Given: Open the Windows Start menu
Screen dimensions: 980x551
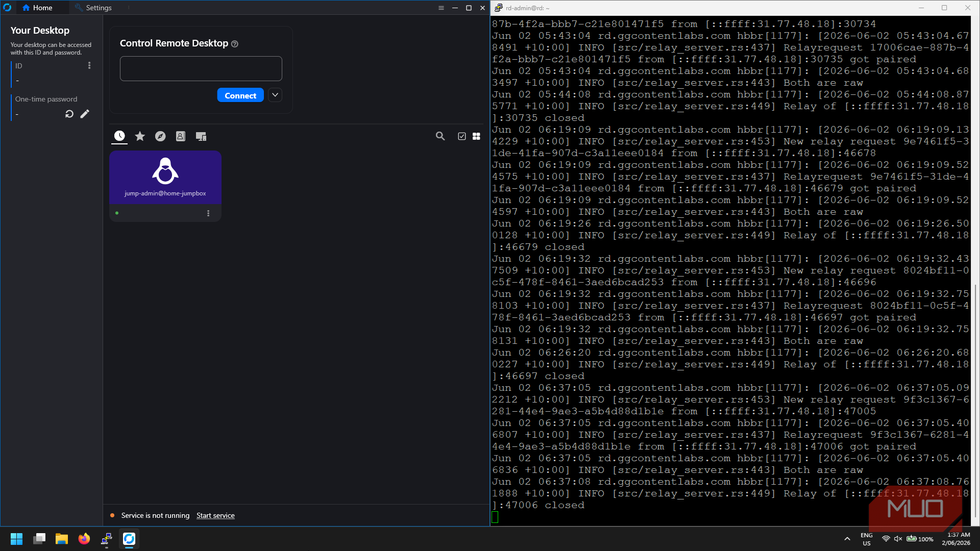Looking at the screenshot, I should coord(16,539).
